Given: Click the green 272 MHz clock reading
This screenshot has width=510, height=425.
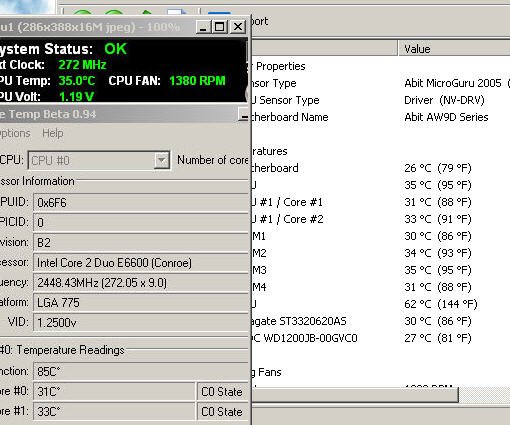Looking at the screenshot, I should pos(82,65).
